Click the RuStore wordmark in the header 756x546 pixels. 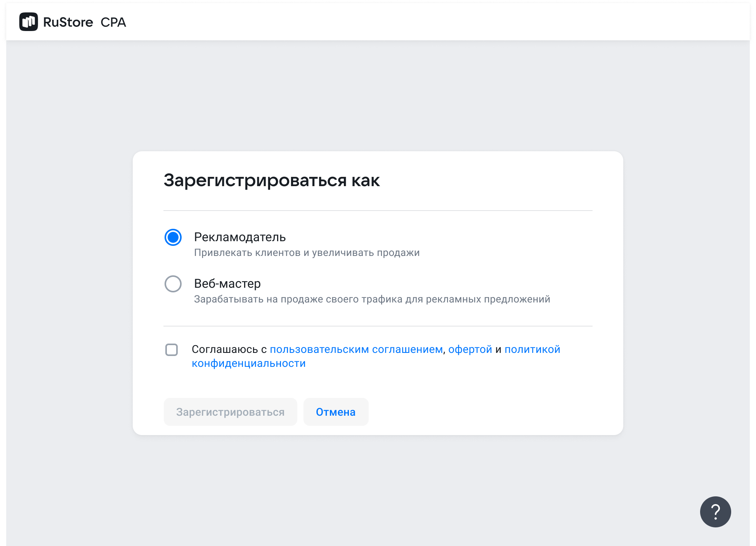click(x=68, y=22)
